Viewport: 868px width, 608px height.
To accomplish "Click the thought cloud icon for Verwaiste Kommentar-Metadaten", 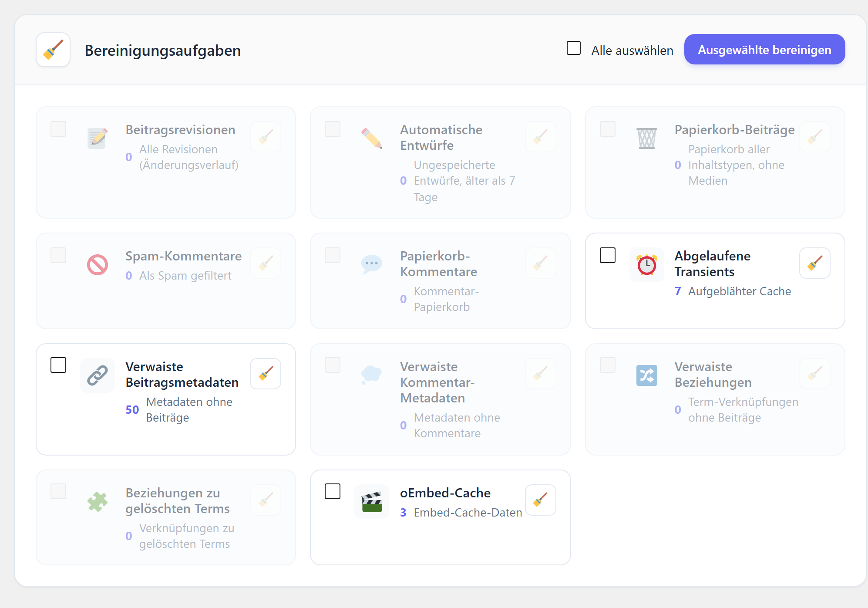I will (372, 375).
